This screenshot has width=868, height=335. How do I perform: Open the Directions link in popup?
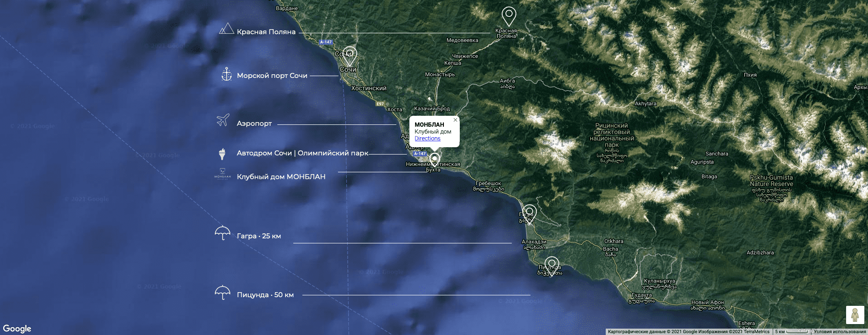[x=427, y=139]
